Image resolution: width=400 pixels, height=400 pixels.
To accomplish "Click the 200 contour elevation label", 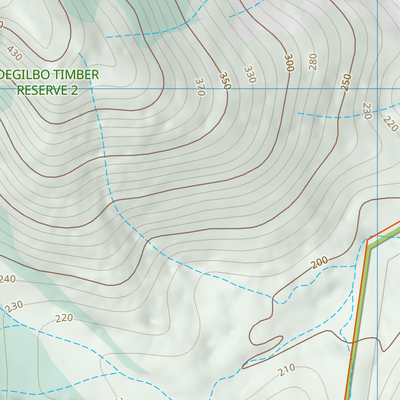I will [320, 263].
